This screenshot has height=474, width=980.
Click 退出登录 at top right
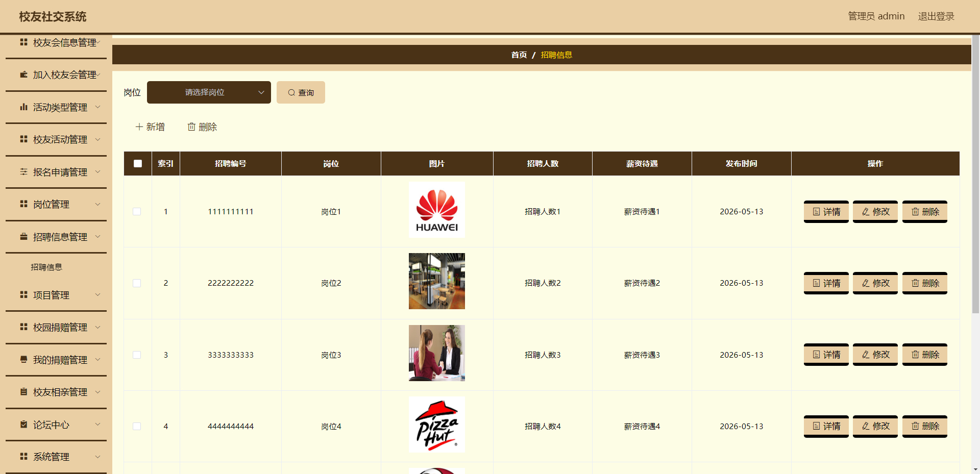936,16
